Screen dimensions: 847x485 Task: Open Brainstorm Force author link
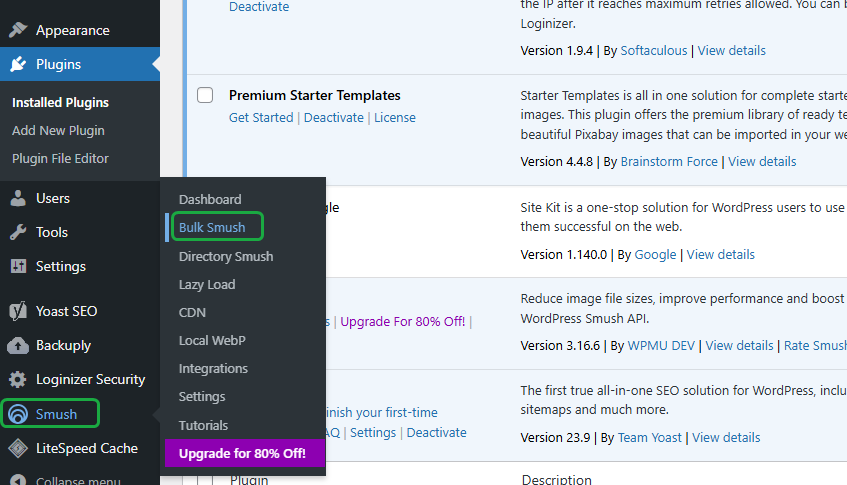(669, 161)
